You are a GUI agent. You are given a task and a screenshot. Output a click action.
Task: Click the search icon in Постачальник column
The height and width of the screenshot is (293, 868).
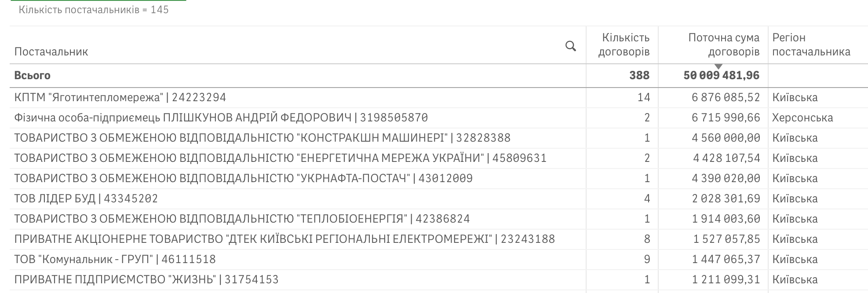pyautogui.click(x=570, y=46)
